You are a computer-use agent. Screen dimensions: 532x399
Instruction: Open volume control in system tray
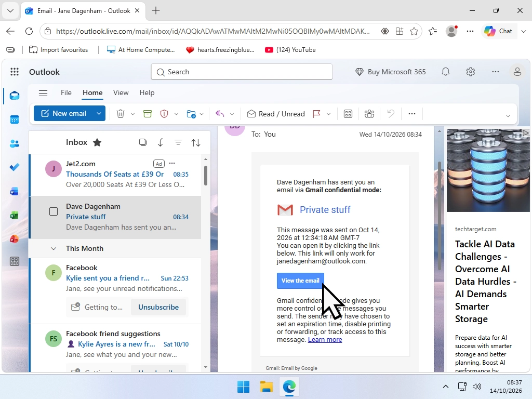click(x=477, y=387)
